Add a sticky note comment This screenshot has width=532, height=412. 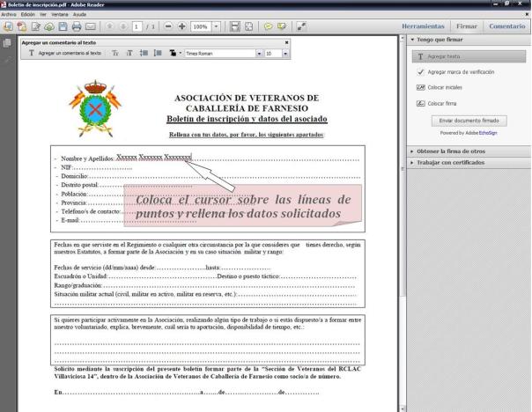pos(270,27)
